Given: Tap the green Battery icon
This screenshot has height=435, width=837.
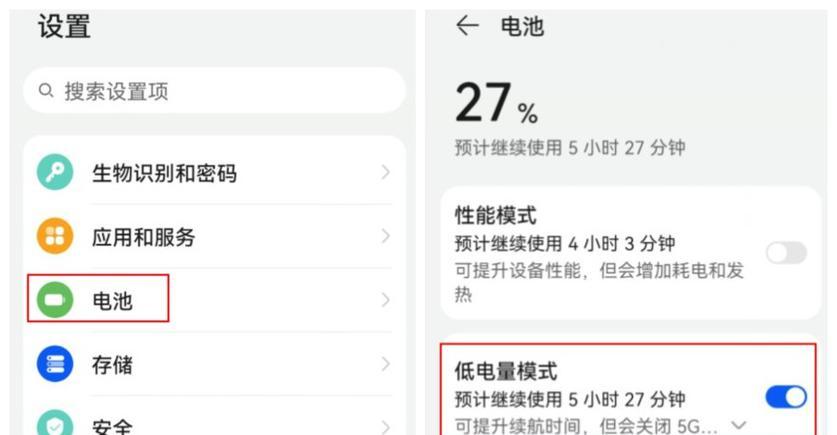Looking at the screenshot, I should click(55, 300).
